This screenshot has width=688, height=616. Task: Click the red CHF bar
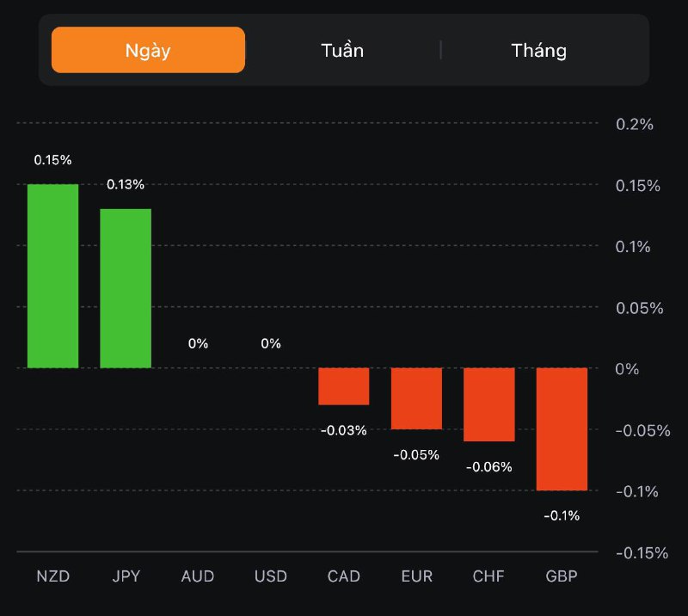[489, 404]
